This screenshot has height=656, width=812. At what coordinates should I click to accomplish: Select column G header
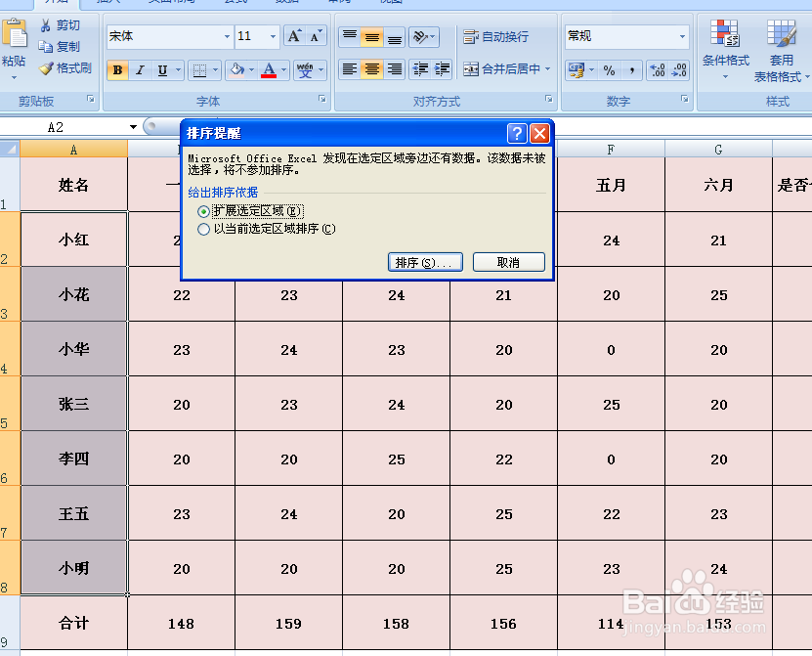tap(718, 150)
